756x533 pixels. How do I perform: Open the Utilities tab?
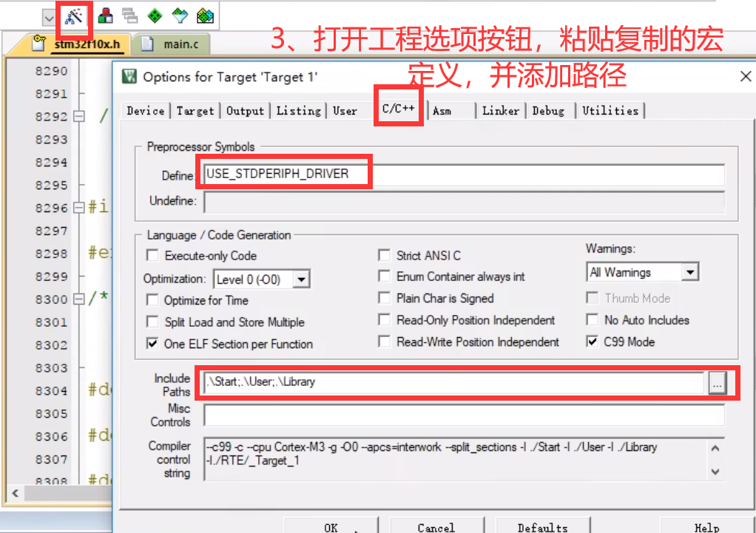[610, 111]
